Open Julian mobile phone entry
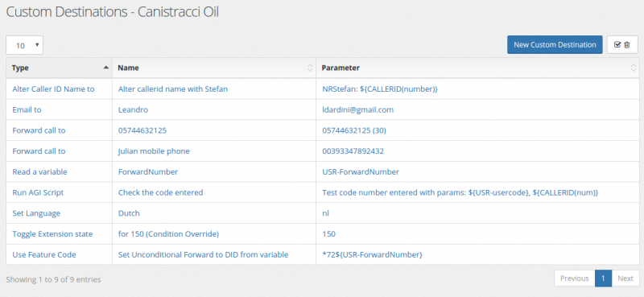 pyautogui.click(x=154, y=151)
